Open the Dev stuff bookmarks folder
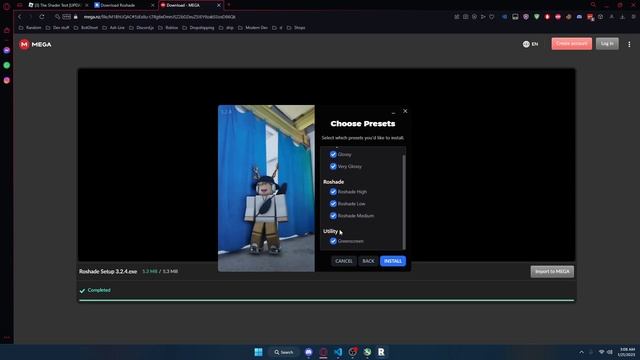 tap(58, 28)
